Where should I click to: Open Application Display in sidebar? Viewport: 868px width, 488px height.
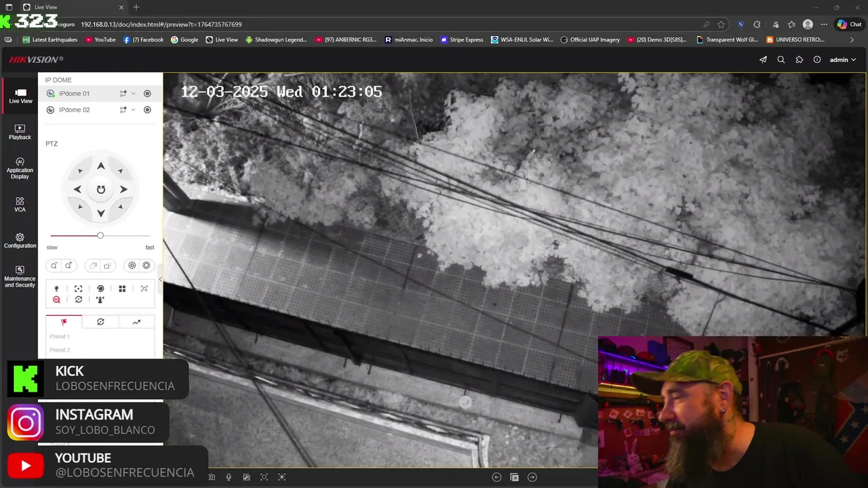20,169
